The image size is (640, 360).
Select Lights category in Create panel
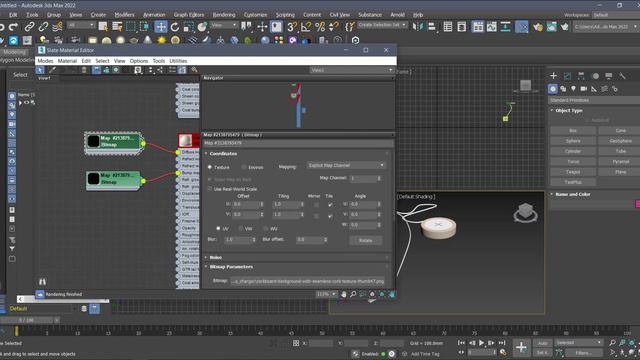[573, 89]
